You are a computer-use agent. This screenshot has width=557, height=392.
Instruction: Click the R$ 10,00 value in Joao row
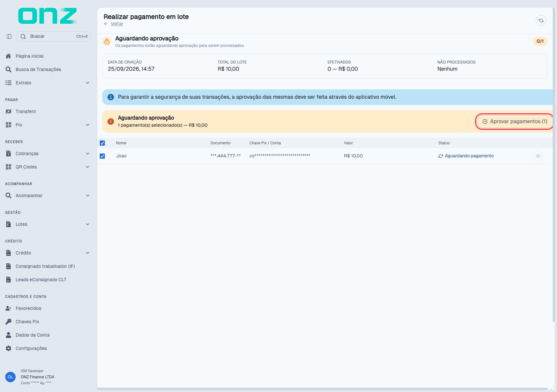tap(353, 156)
